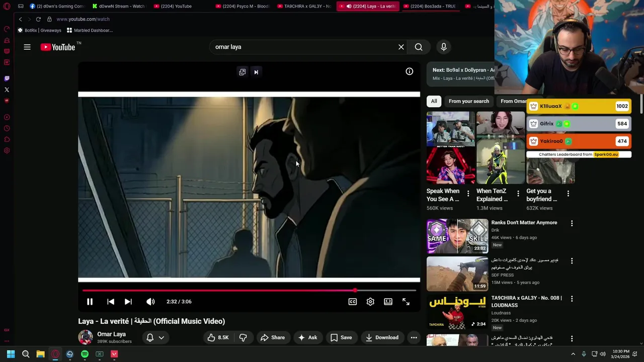This screenshot has height=362, width=644.
Task: Click the progress bar scrubber handle
Action: tap(355, 291)
